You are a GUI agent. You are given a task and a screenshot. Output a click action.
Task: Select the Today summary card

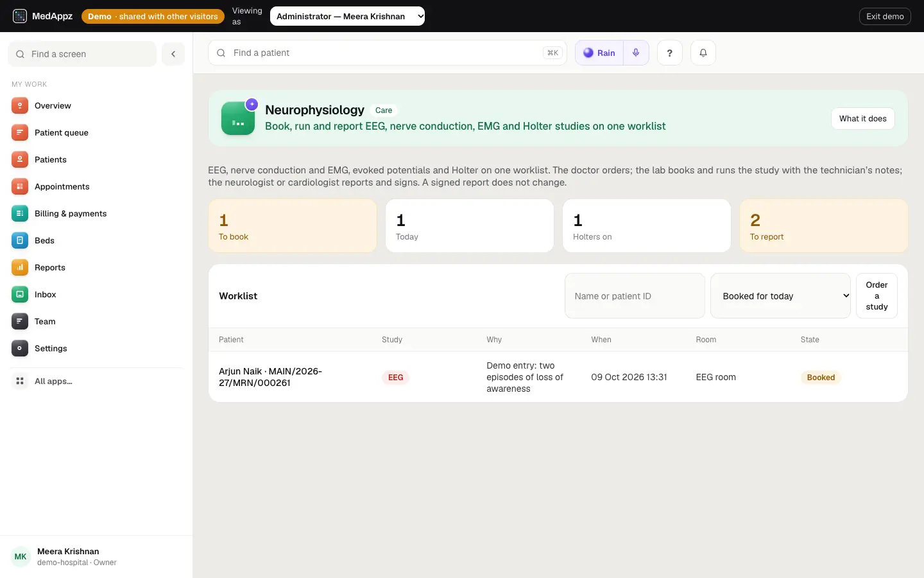470,225
